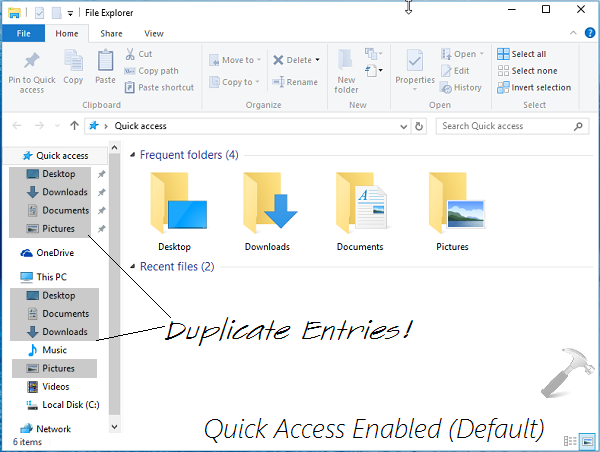This screenshot has width=600, height=452.
Task: Click the Back navigation arrow
Action: tap(16, 126)
